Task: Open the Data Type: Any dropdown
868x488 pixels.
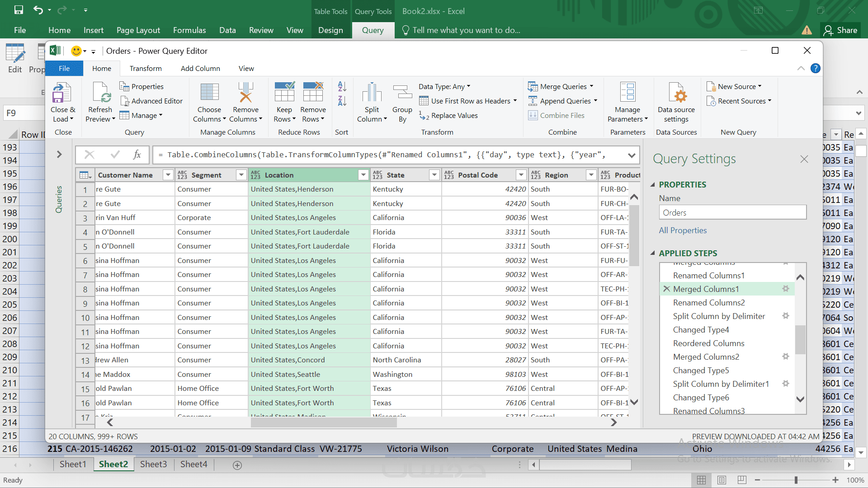Action: pyautogui.click(x=444, y=86)
